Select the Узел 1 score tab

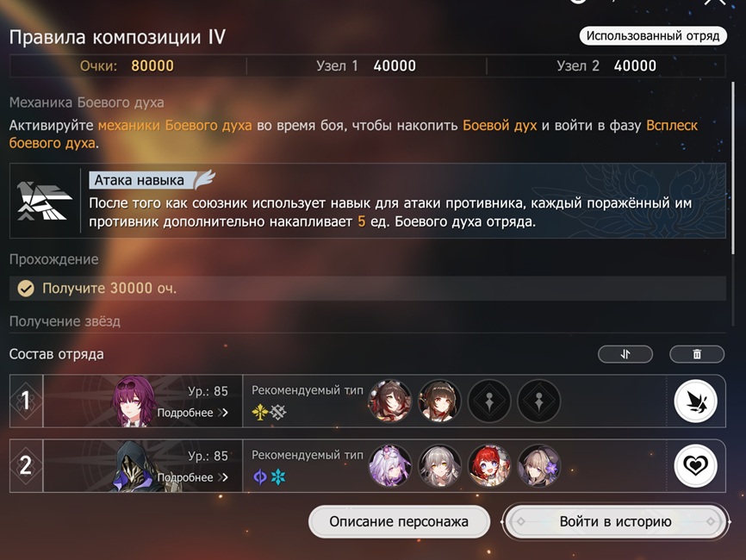coord(366,65)
